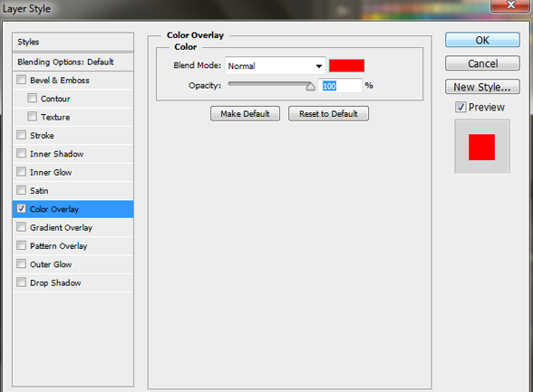Open Blending Options: Default
The width and height of the screenshot is (533, 392).
(x=73, y=62)
